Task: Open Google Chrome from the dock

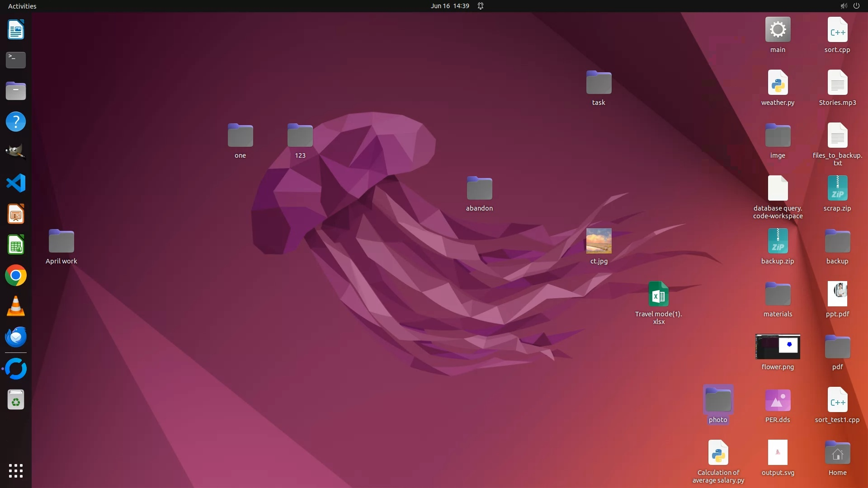Action: pos(16,275)
